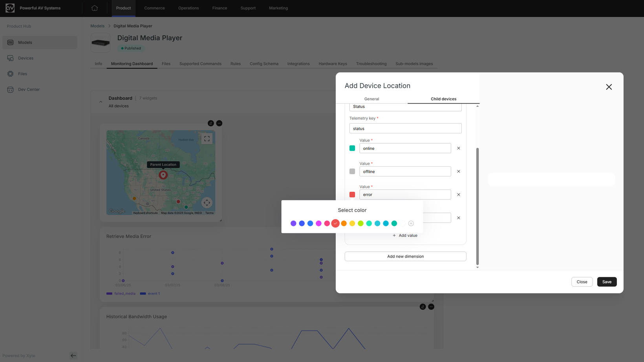Open the Info tab
Image resolution: width=644 pixels, height=362 pixels.
pyautogui.click(x=98, y=64)
